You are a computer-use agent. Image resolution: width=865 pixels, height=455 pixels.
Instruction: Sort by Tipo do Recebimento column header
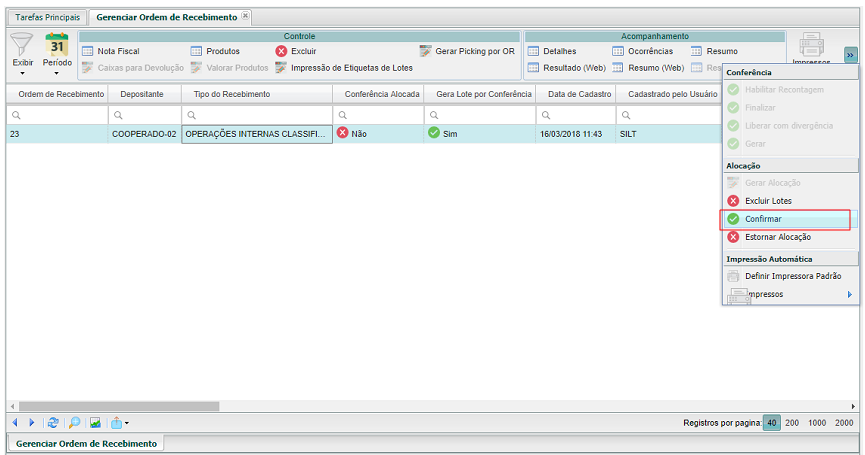(x=257, y=94)
